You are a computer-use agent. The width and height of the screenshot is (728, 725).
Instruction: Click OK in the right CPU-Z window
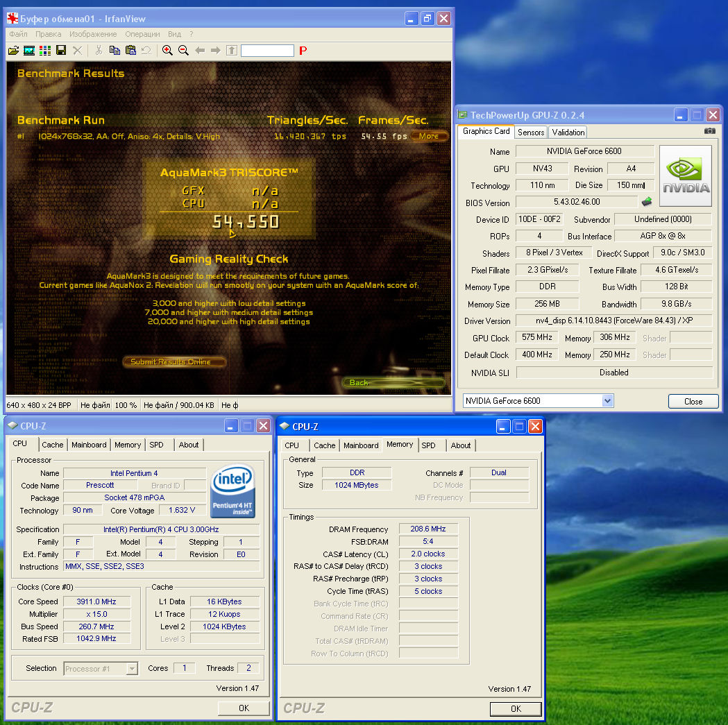(516, 709)
